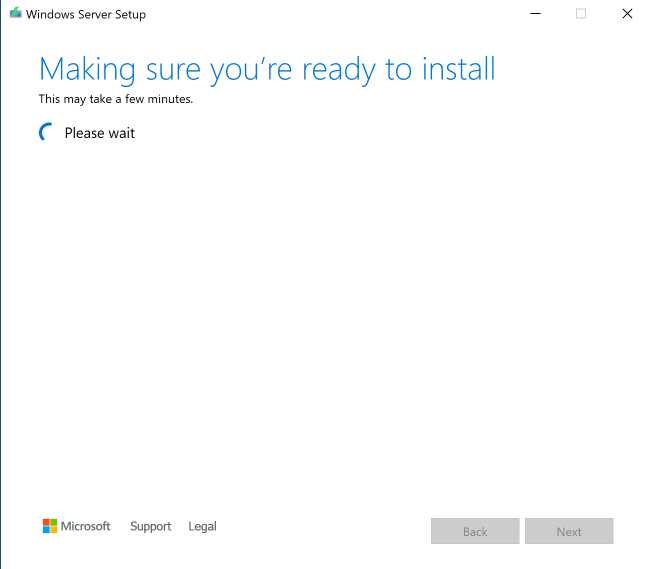The width and height of the screenshot is (651, 569).
Task: Close the Windows Server Setup window
Action: click(627, 14)
